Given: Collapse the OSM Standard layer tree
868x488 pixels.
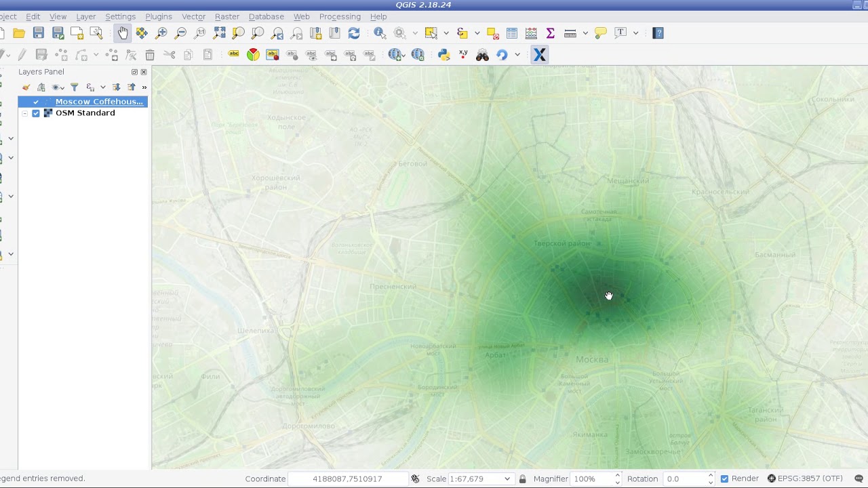Looking at the screenshot, I should [x=25, y=113].
